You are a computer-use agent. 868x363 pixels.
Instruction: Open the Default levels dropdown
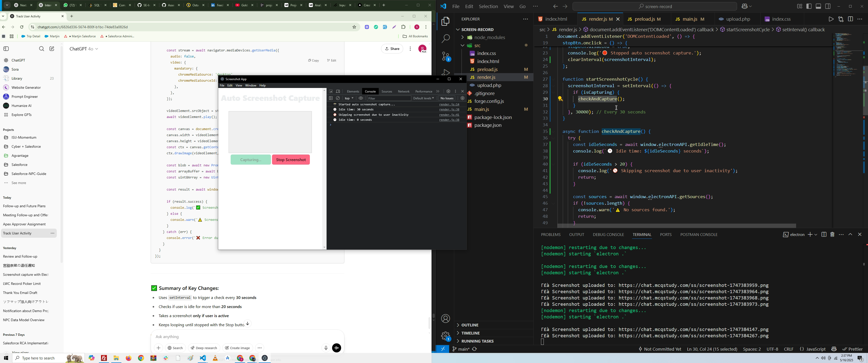[423, 98]
